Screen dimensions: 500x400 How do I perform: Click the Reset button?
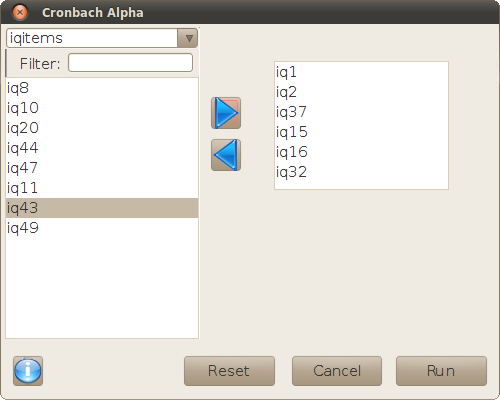(229, 371)
